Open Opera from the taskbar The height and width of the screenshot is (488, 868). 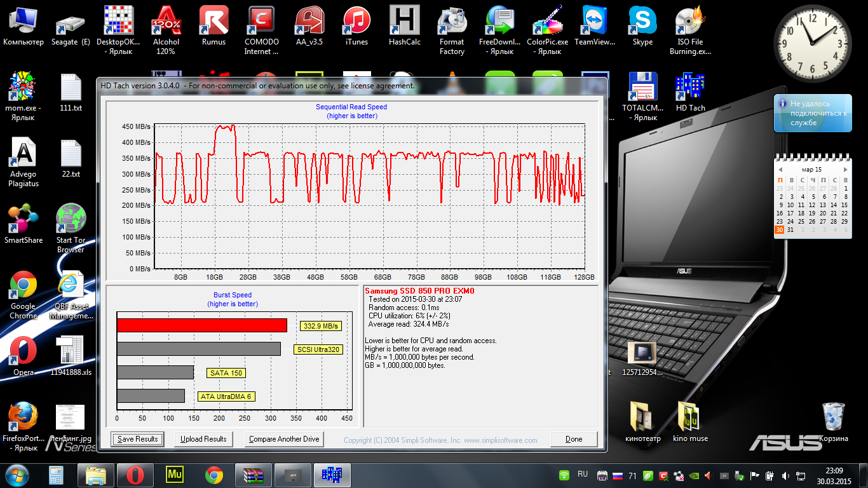click(x=135, y=475)
